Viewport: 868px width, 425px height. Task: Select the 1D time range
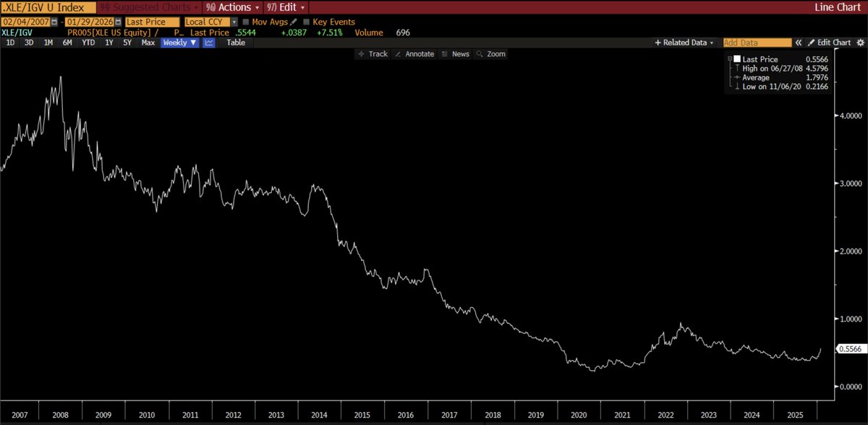(10, 43)
